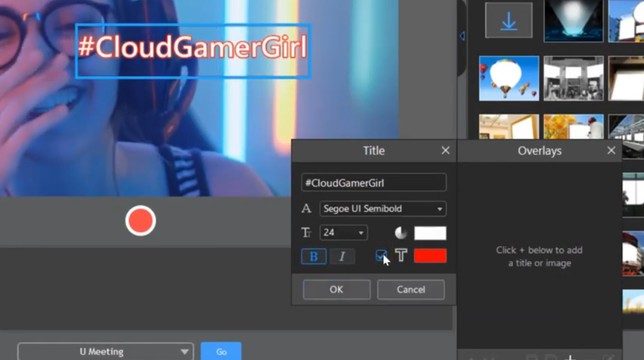This screenshot has width=644, height=360.
Task: Expand the font size 24 dropdown
Action: [343, 233]
